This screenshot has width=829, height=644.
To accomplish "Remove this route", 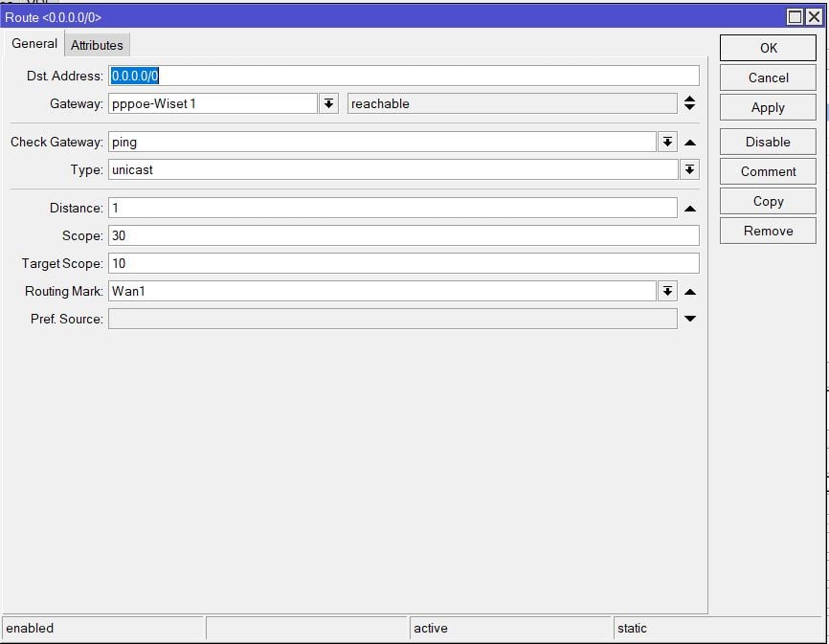I will pos(768,231).
